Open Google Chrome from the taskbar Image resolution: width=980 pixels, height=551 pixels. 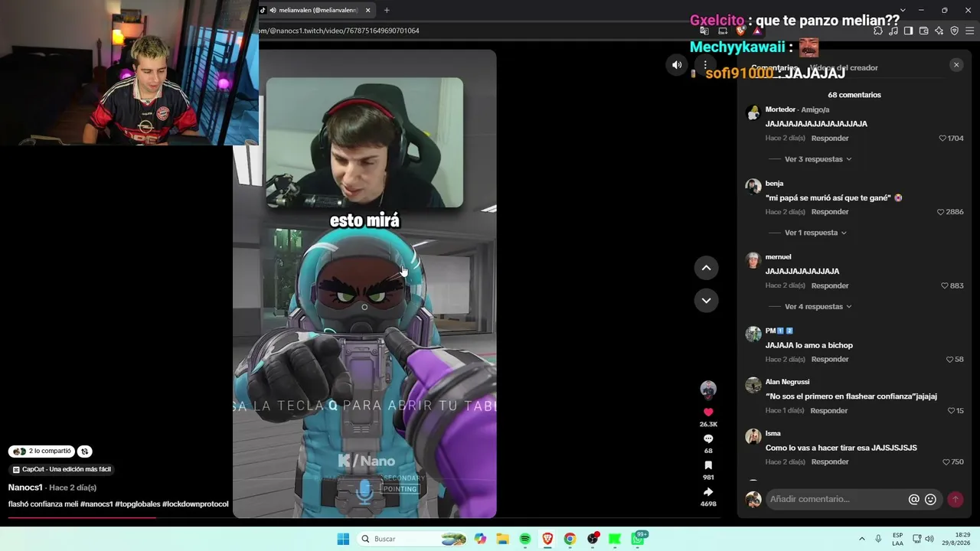(x=570, y=539)
